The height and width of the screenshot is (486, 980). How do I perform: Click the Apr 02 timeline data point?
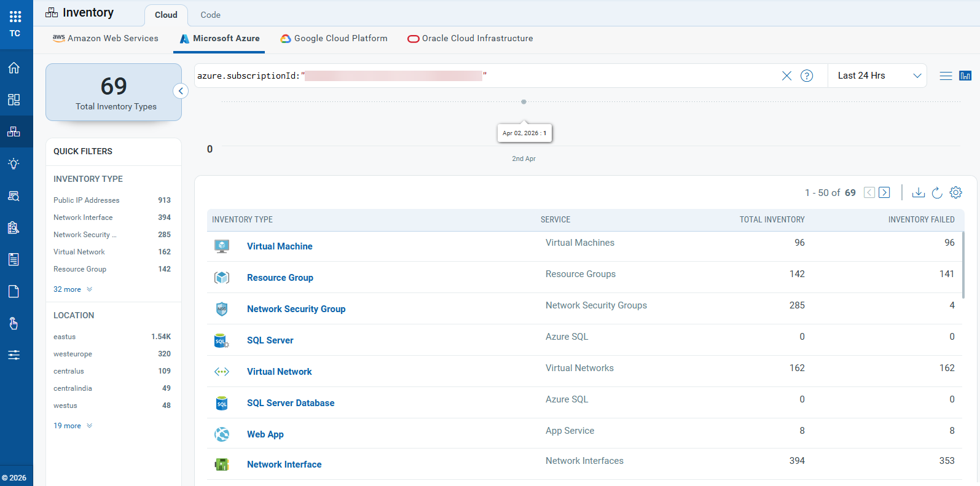pyautogui.click(x=523, y=102)
